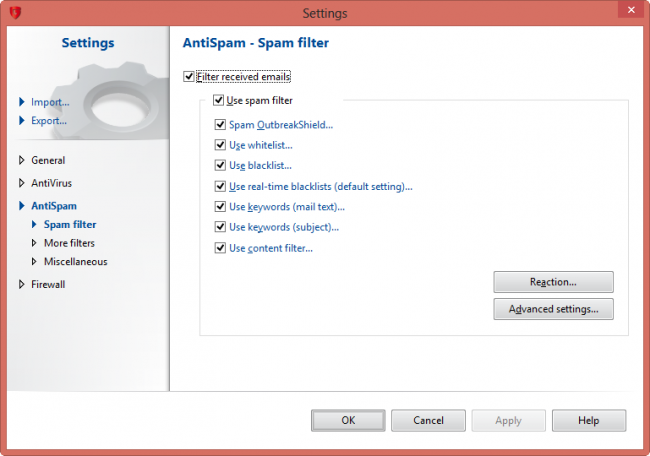
Task: Select More filters in the sidebar
Action: click(x=69, y=243)
